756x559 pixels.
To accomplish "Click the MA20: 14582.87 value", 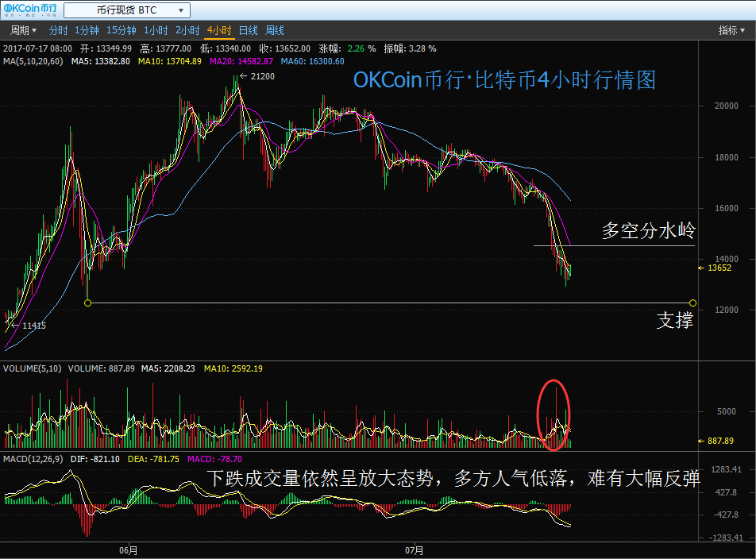I will pos(241,61).
